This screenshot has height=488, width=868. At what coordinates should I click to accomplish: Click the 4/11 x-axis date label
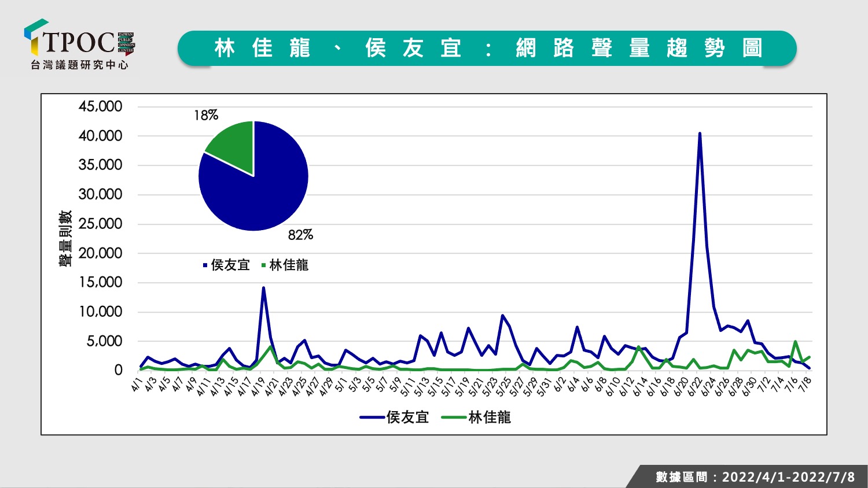click(x=204, y=386)
